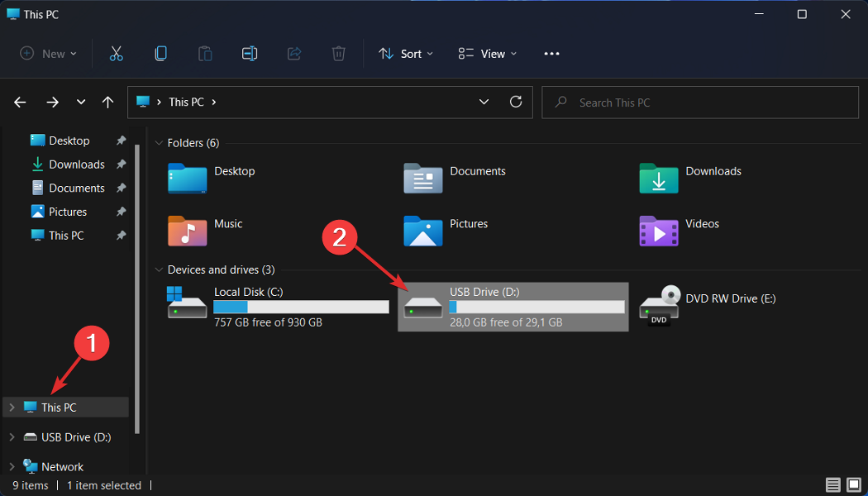Select the Local Disk (C:) drive
868x496 pixels.
(x=279, y=307)
